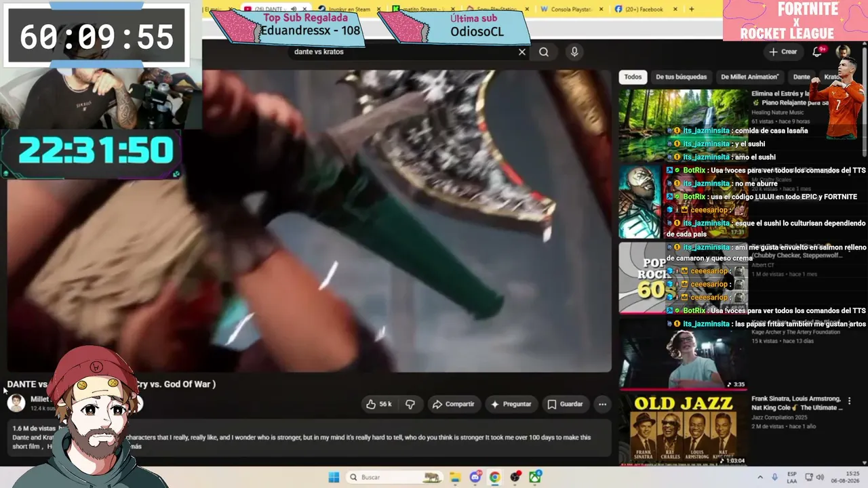Click the 56 k like count

tap(385, 404)
